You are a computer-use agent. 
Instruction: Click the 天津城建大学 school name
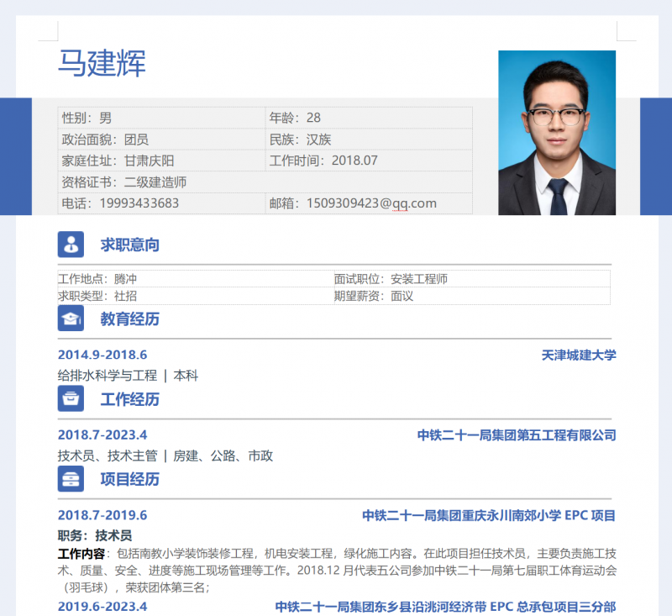pyautogui.click(x=579, y=355)
